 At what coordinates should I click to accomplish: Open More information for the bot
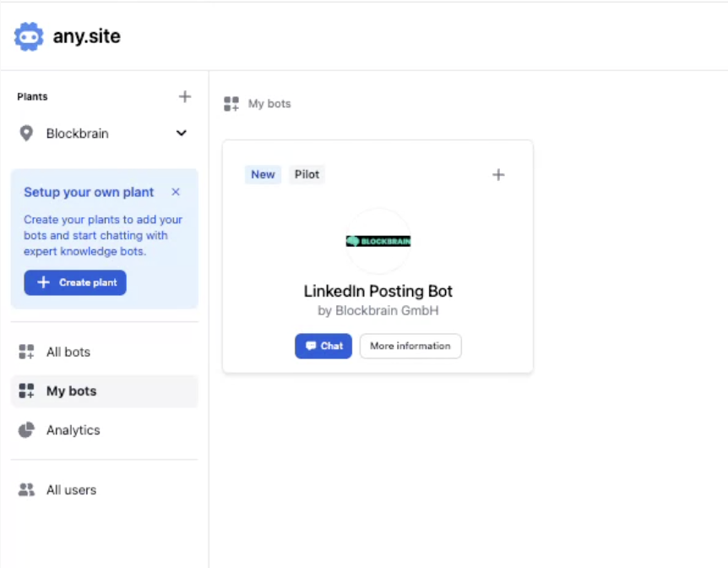410,346
